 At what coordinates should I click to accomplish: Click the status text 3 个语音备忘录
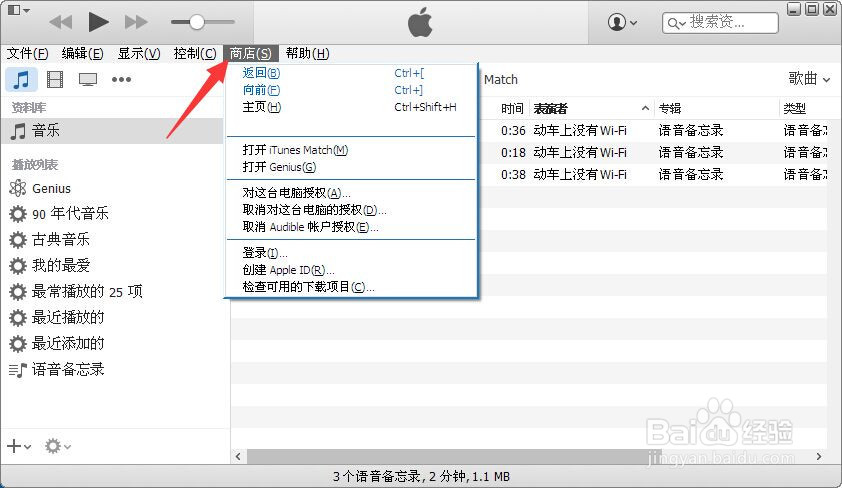pyautogui.click(x=376, y=476)
